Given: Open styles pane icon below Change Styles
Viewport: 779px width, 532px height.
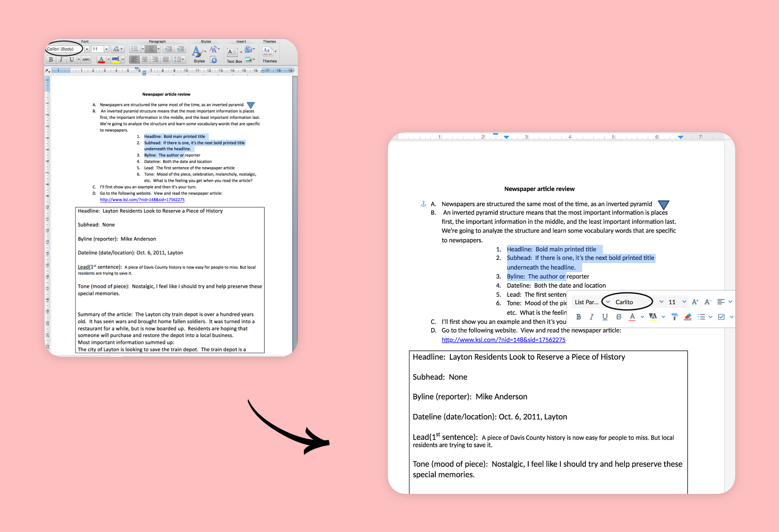Looking at the screenshot, I should click(x=213, y=60).
